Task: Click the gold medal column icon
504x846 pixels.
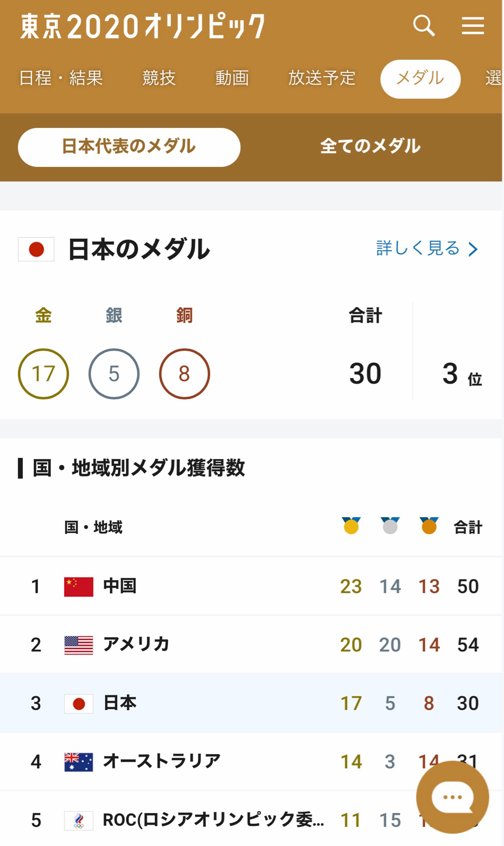Action: (x=351, y=526)
